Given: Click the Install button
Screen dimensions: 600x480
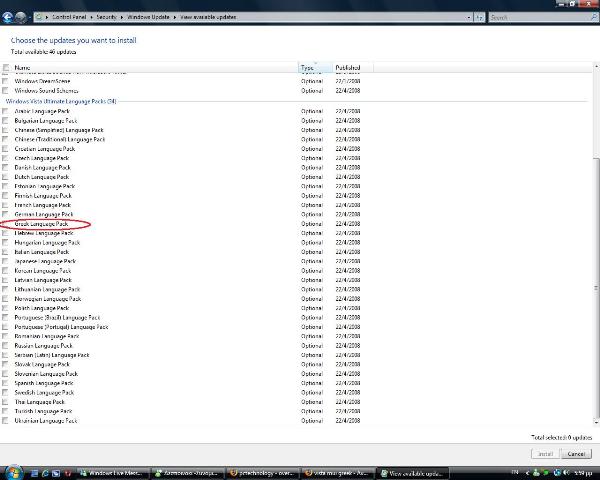Looking at the screenshot, I should (545, 454).
